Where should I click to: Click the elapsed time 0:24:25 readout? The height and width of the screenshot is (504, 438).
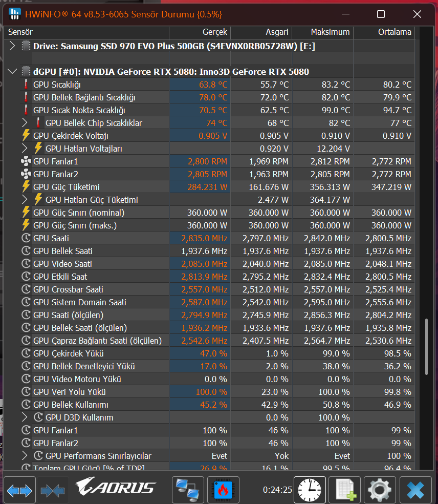click(277, 490)
